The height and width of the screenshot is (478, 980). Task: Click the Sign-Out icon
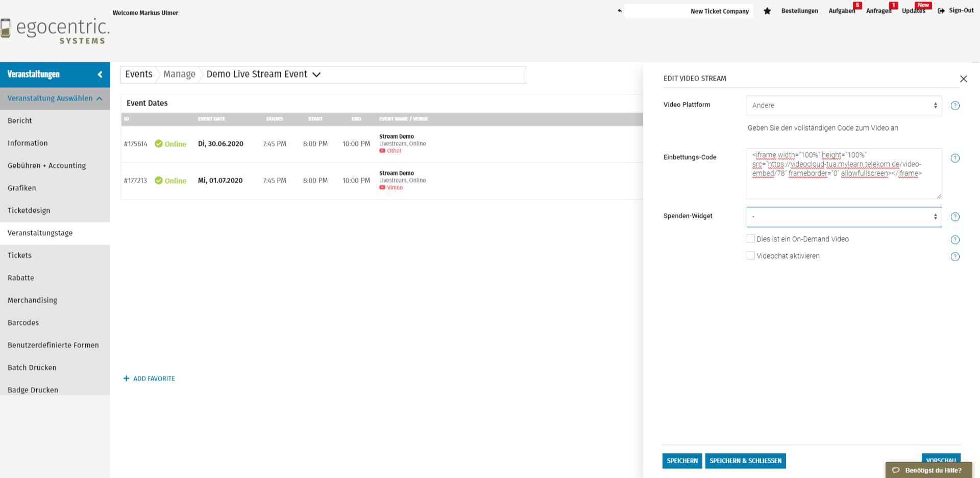941,11
